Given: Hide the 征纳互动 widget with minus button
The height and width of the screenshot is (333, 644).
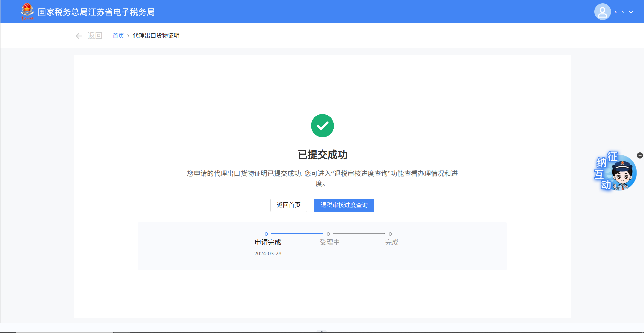Looking at the screenshot, I should (640, 155).
